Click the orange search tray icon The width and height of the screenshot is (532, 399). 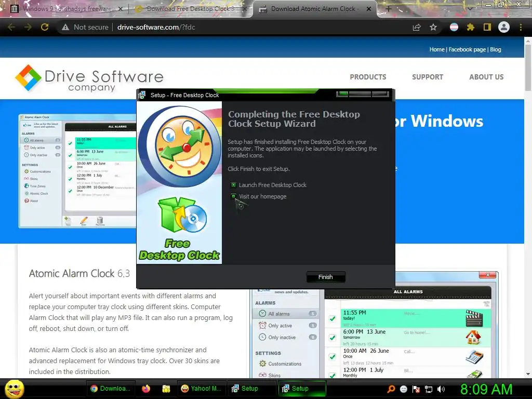click(x=391, y=389)
